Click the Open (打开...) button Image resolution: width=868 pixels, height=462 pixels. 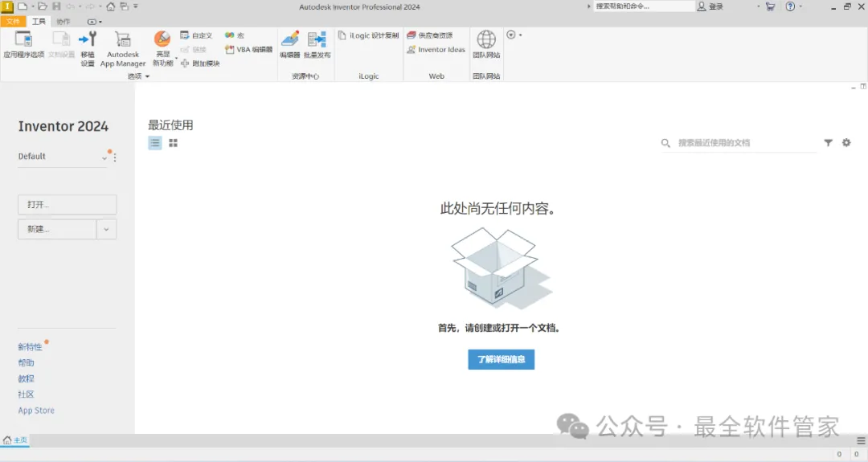pyautogui.click(x=67, y=205)
